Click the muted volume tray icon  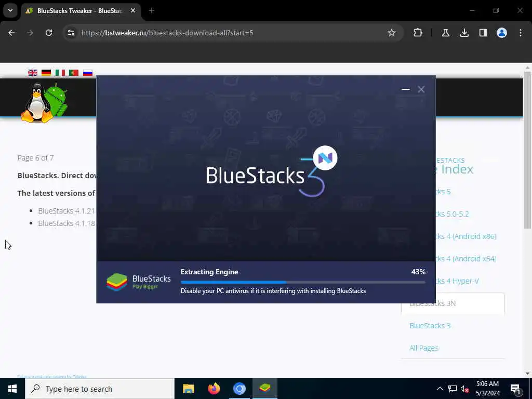click(x=464, y=389)
